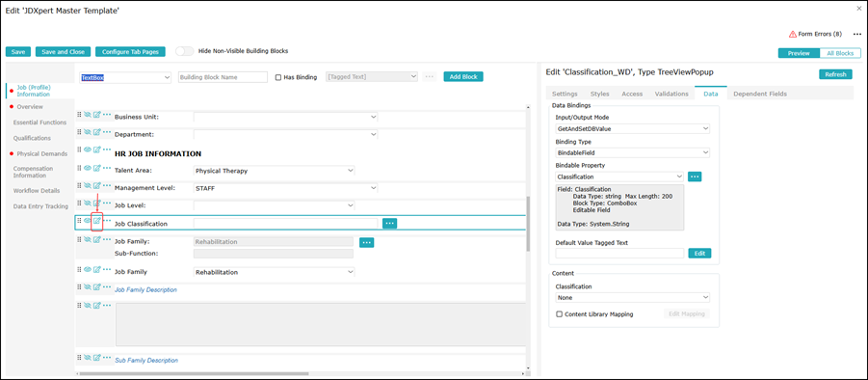Open the Binding Type BindableField dropdown
Viewport: 868px width, 380px height.
click(633, 152)
